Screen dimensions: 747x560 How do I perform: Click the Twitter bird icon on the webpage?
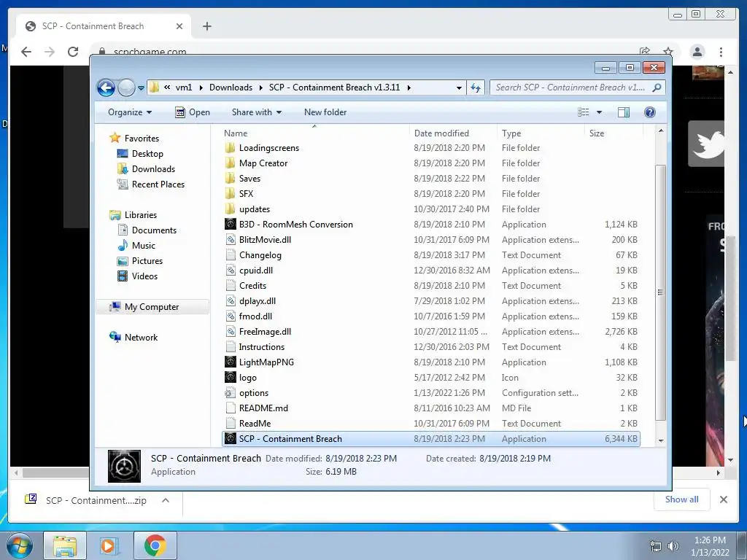[x=707, y=144]
